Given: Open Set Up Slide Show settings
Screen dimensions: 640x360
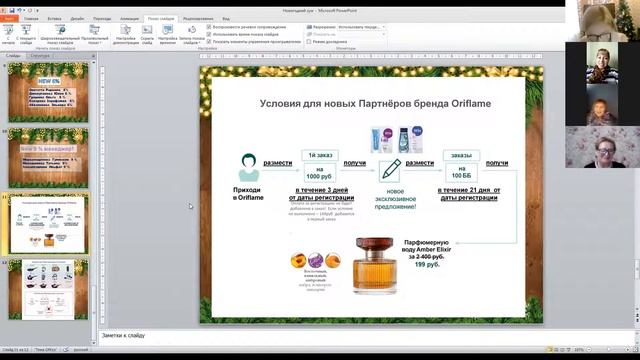Looking at the screenshot, I should click(x=126, y=30).
